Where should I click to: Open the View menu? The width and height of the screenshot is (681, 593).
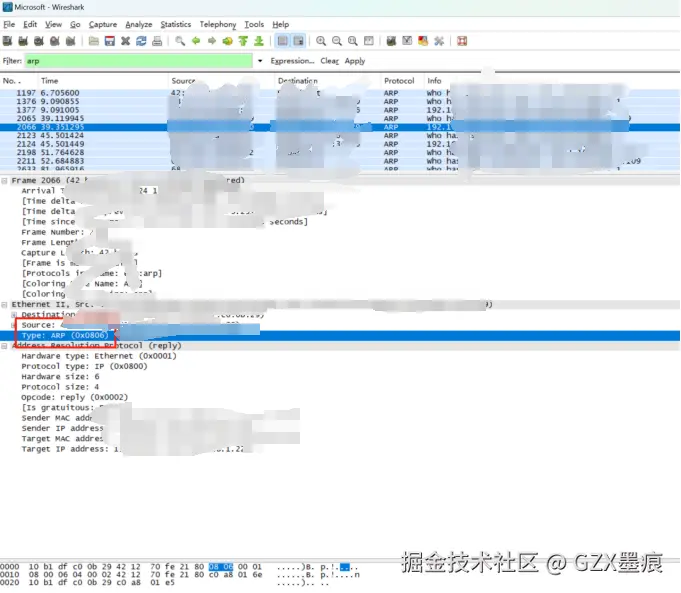click(53, 24)
